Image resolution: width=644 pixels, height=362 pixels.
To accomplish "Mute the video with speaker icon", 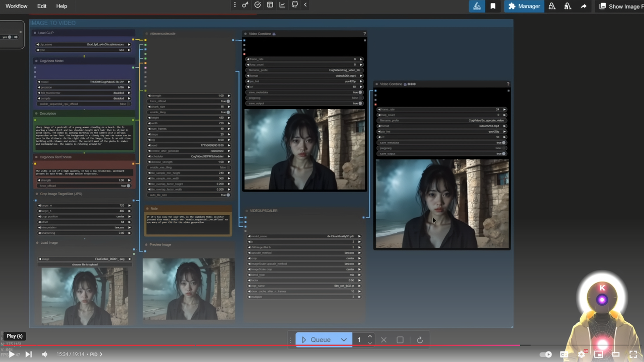I will 45,354.
